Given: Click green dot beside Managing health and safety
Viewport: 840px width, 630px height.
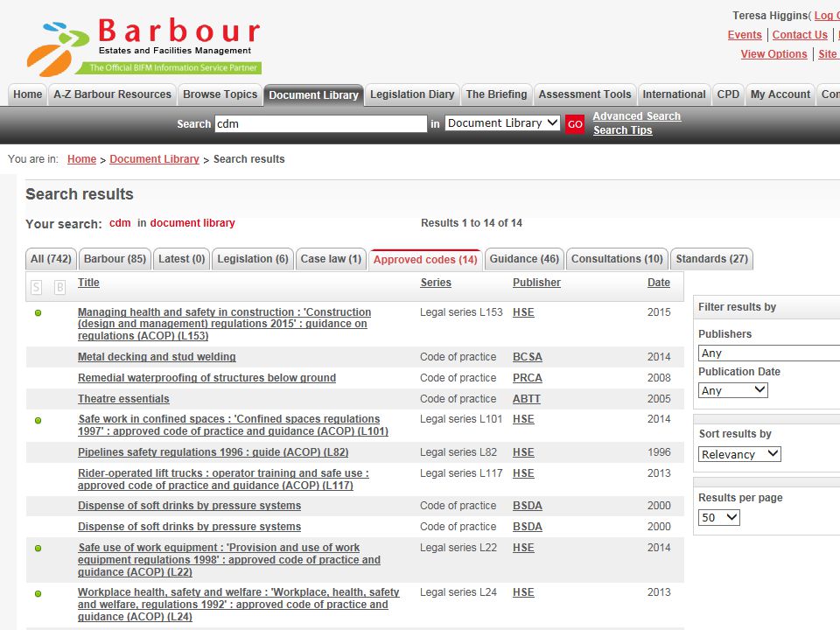Looking at the screenshot, I should tap(38, 313).
